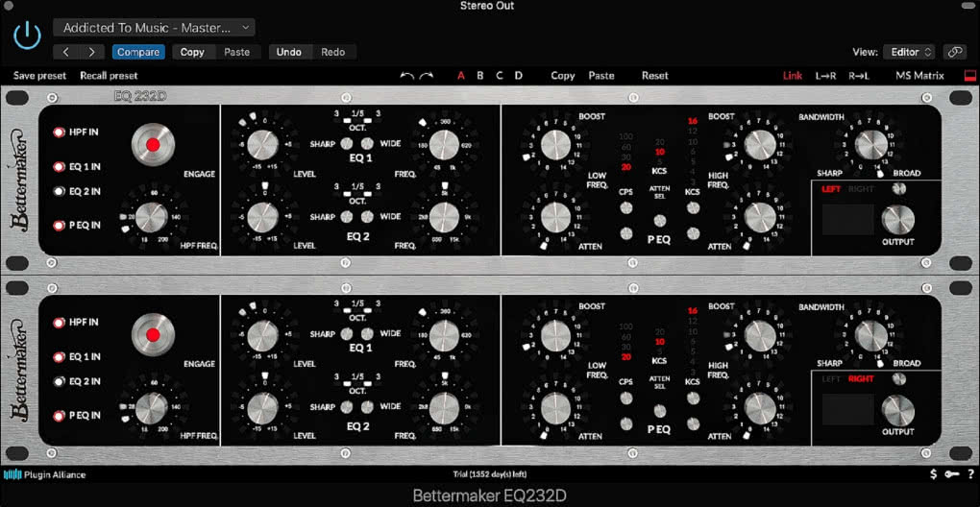Toggle EQ 2 IN on the top unit

click(x=60, y=192)
